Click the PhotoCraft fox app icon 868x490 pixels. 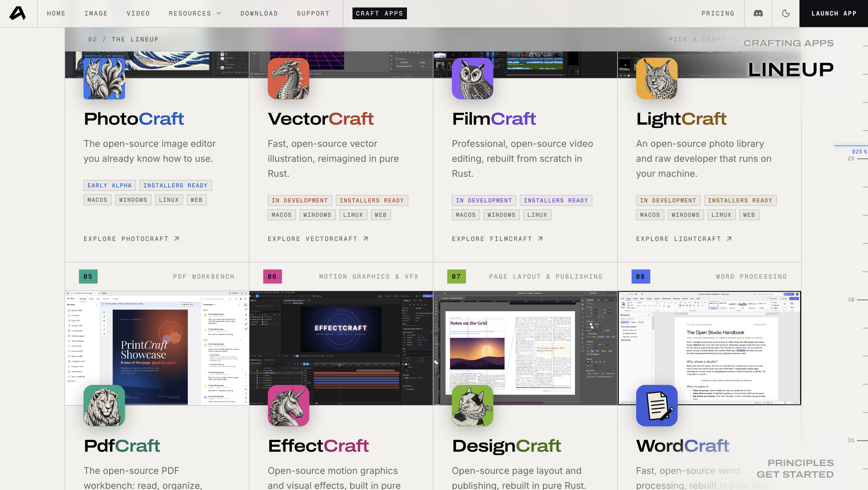[x=104, y=79]
